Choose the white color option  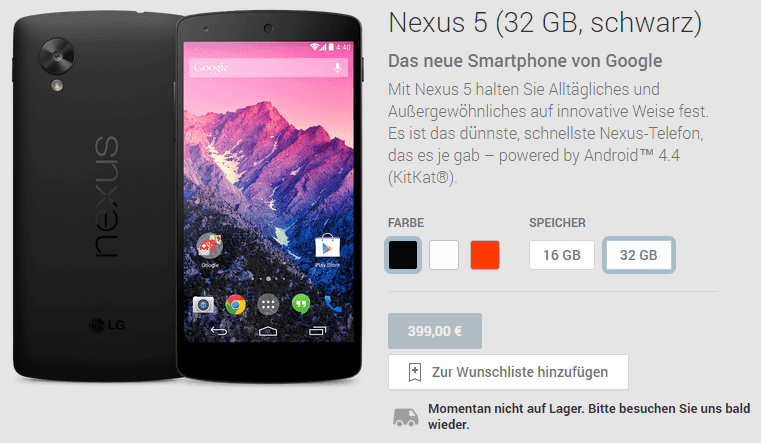pyautogui.click(x=444, y=255)
